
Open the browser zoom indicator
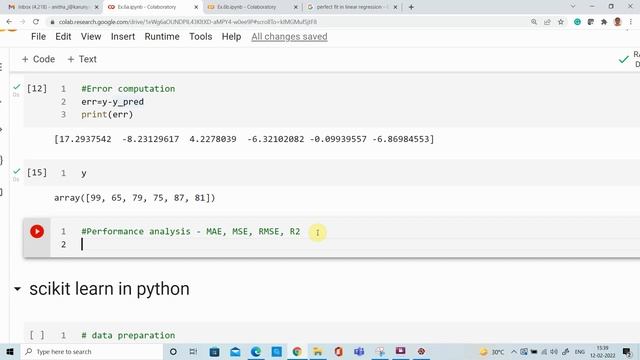click(534, 22)
